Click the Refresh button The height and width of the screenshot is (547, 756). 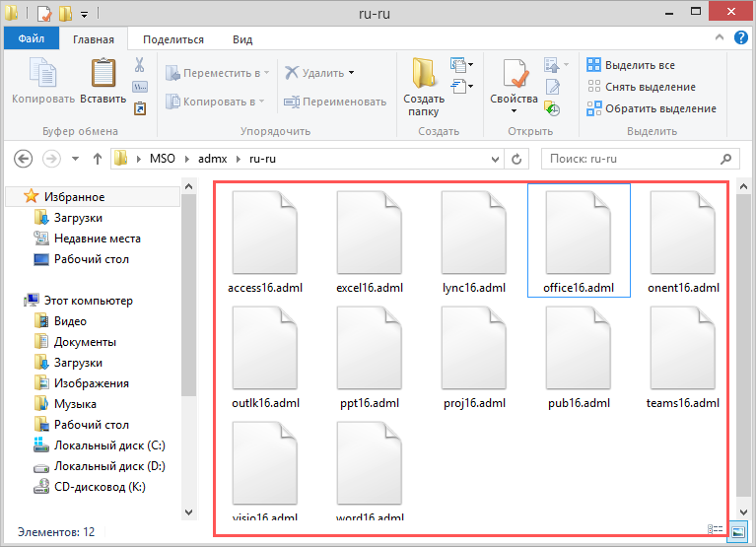tap(516, 159)
